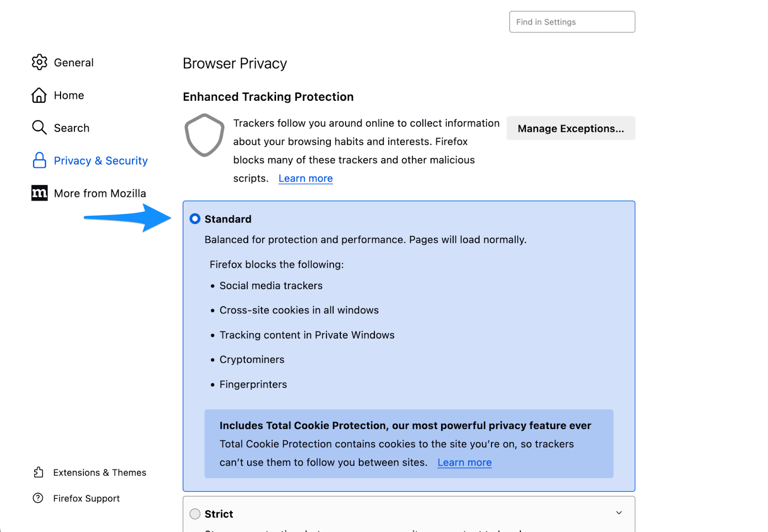Click the More from Mozilla icon
The width and height of the screenshot is (768, 532).
point(39,193)
